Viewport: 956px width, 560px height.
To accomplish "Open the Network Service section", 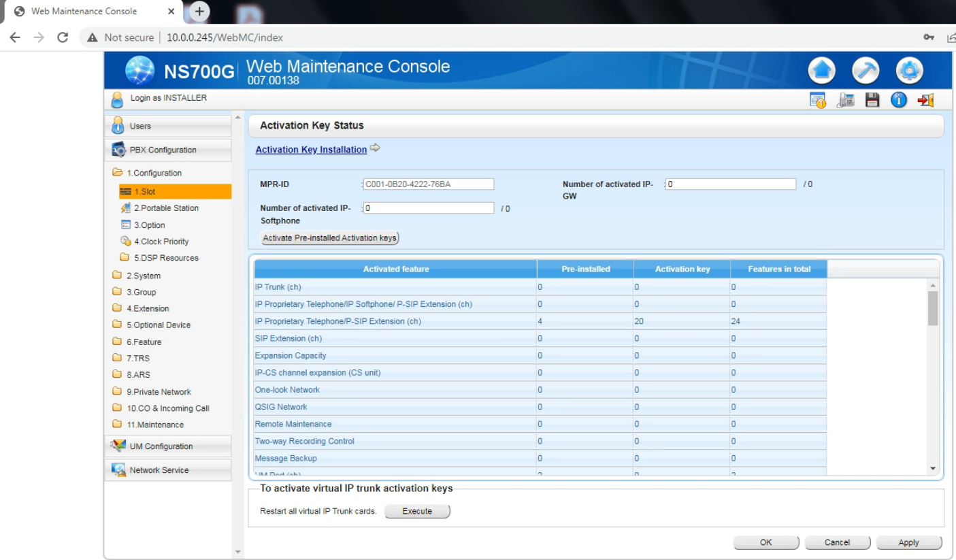I will (168, 470).
